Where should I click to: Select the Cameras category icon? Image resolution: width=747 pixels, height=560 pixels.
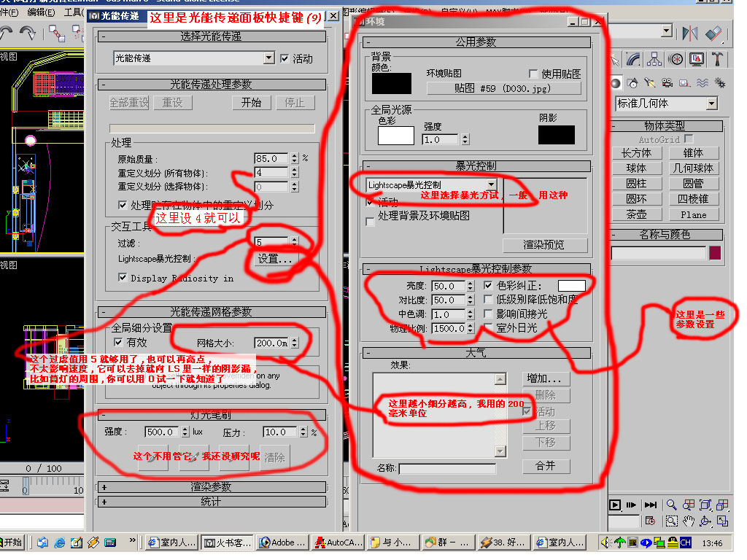tap(667, 83)
